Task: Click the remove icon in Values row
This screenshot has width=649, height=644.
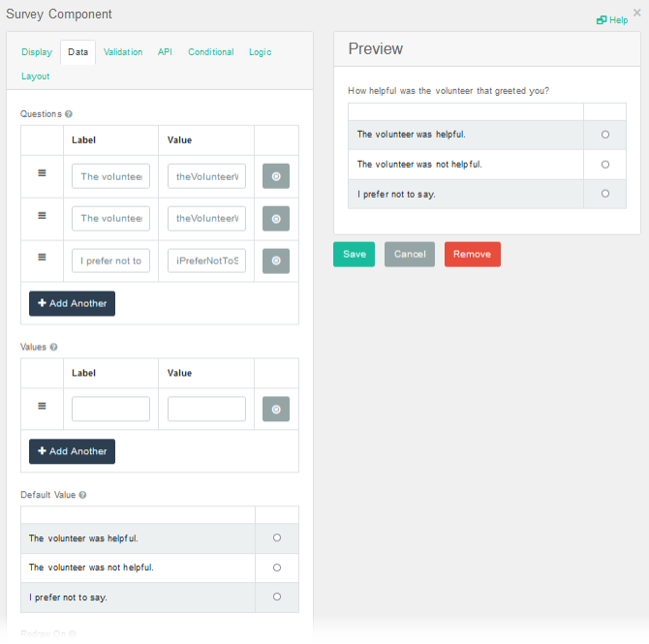Action: coord(276,410)
